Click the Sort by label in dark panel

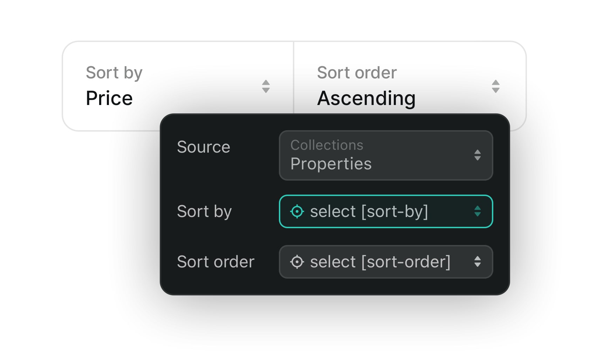[204, 212]
